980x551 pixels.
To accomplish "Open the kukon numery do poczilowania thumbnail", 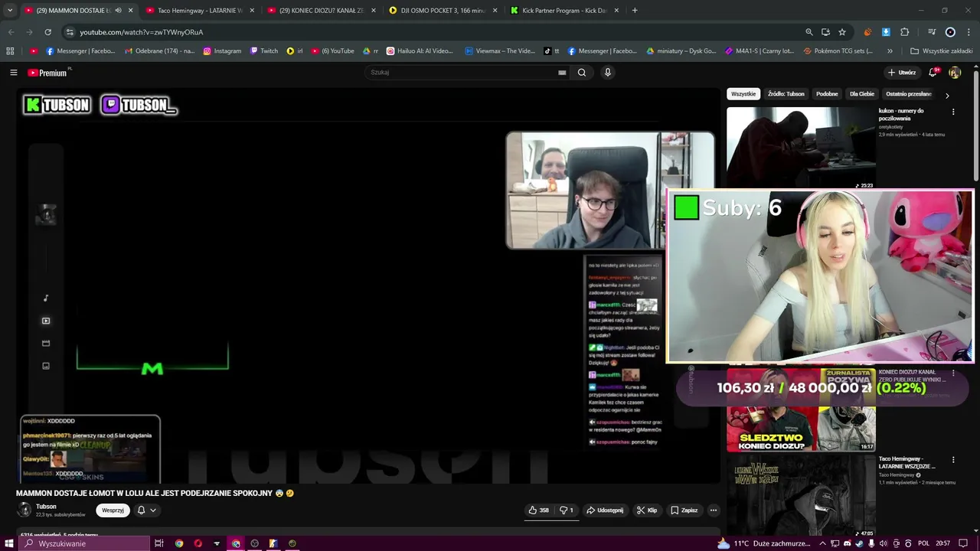I will pyautogui.click(x=801, y=147).
